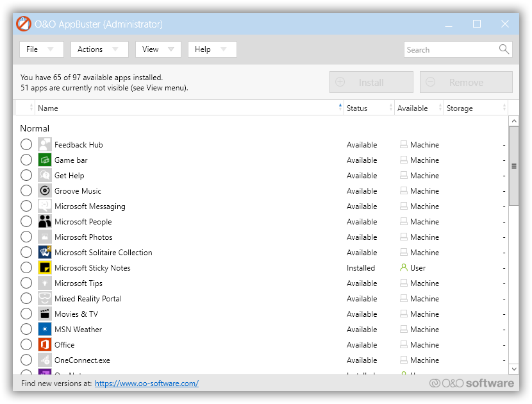Select the Microsoft Sticky Notes radio button
Image resolution: width=532 pixels, height=404 pixels.
click(x=26, y=267)
